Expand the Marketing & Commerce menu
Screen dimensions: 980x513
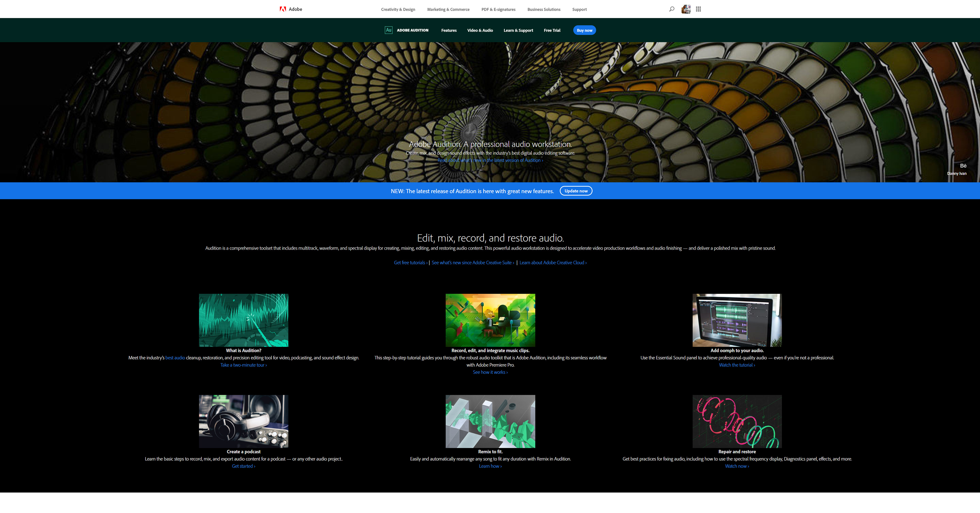(x=448, y=9)
